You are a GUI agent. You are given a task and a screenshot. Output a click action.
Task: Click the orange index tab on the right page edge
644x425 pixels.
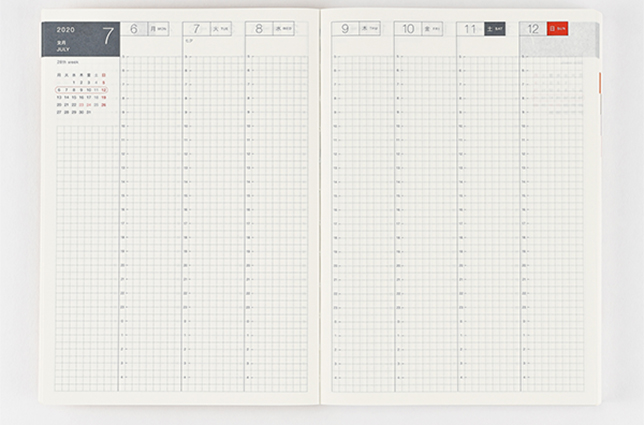600,83
